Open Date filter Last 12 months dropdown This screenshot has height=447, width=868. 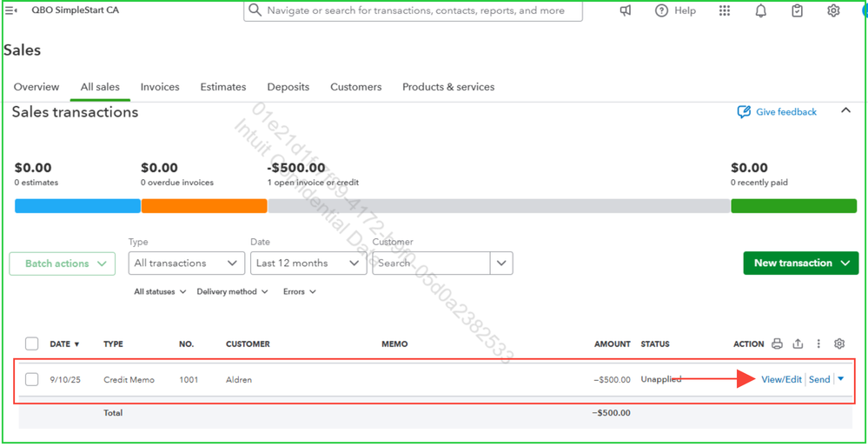(308, 264)
